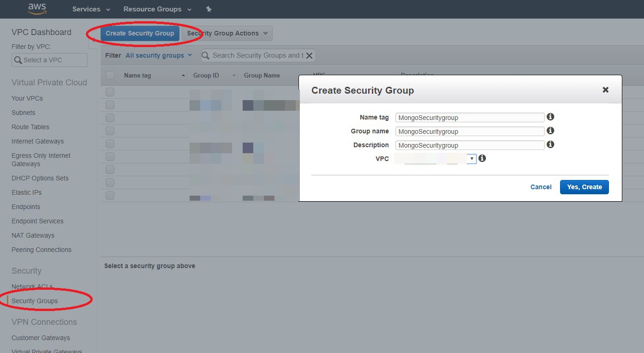Viewport: 644px width, 353px height.
Task: Sort by Group ID column
Action: 214,75
